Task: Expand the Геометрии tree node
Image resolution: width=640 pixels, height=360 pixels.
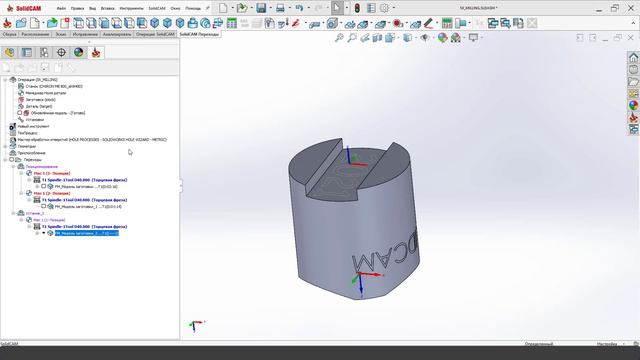Action: (x=5, y=147)
